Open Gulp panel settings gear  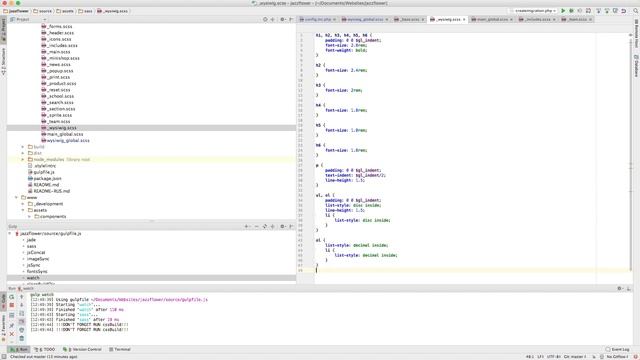282,226
